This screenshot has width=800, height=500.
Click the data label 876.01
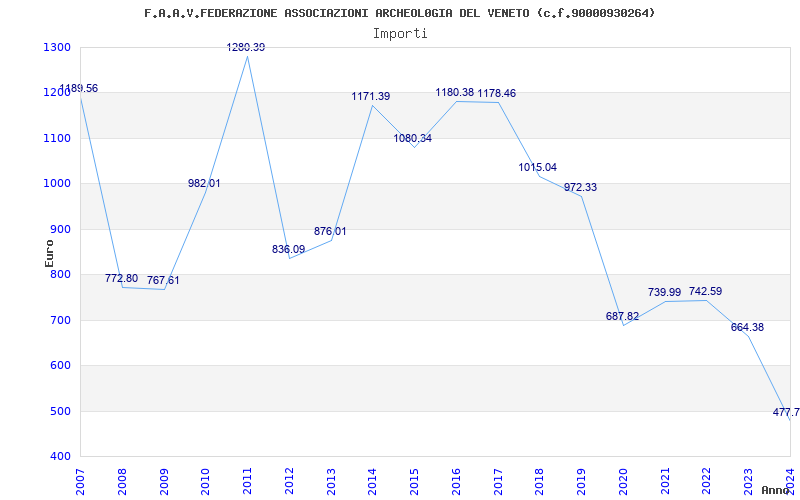point(330,231)
